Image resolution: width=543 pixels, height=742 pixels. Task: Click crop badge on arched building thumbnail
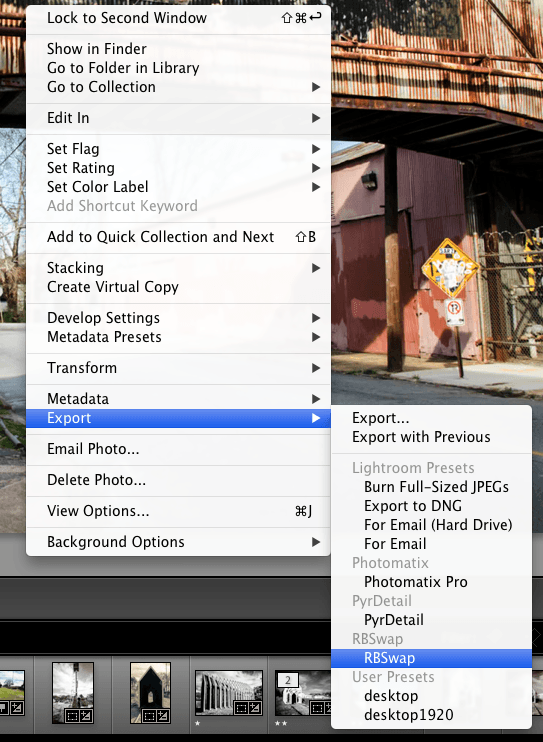241,708
